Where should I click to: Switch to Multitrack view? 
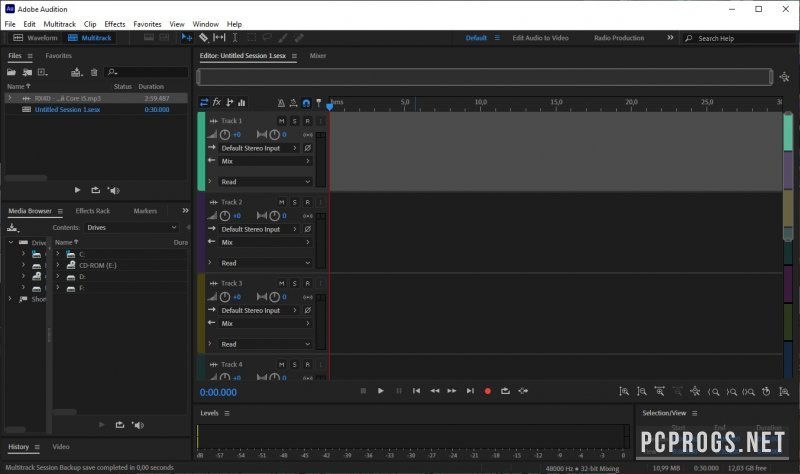pyautogui.click(x=90, y=38)
